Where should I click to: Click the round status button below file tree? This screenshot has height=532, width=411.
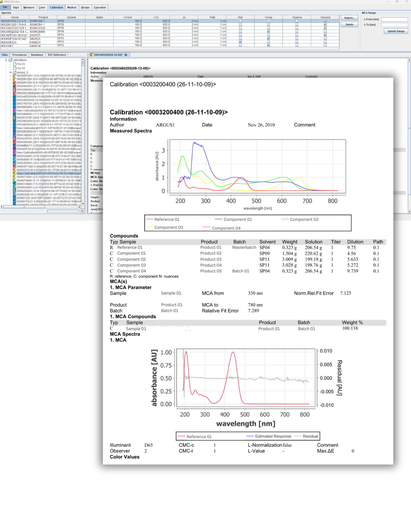[x=82, y=211]
